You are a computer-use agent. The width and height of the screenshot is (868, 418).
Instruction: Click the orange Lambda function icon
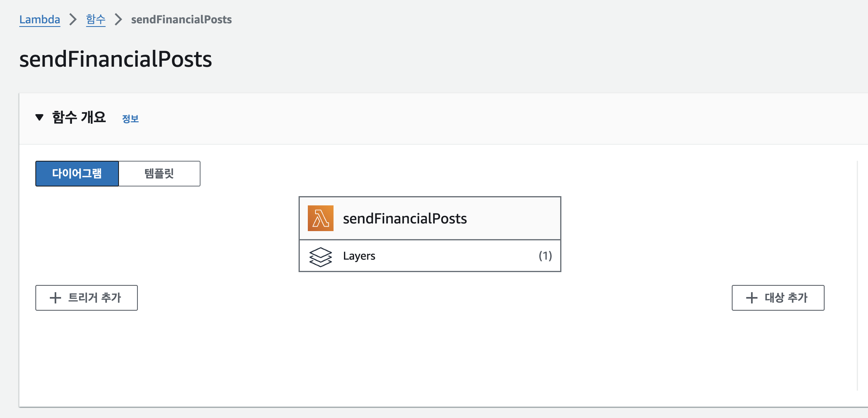(x=321, y=218)
